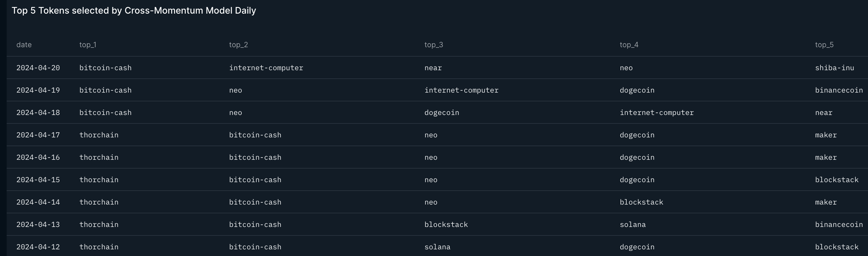Screen dimensions: 868x256
Task: Select the top_3 column header
Action: 433,45
